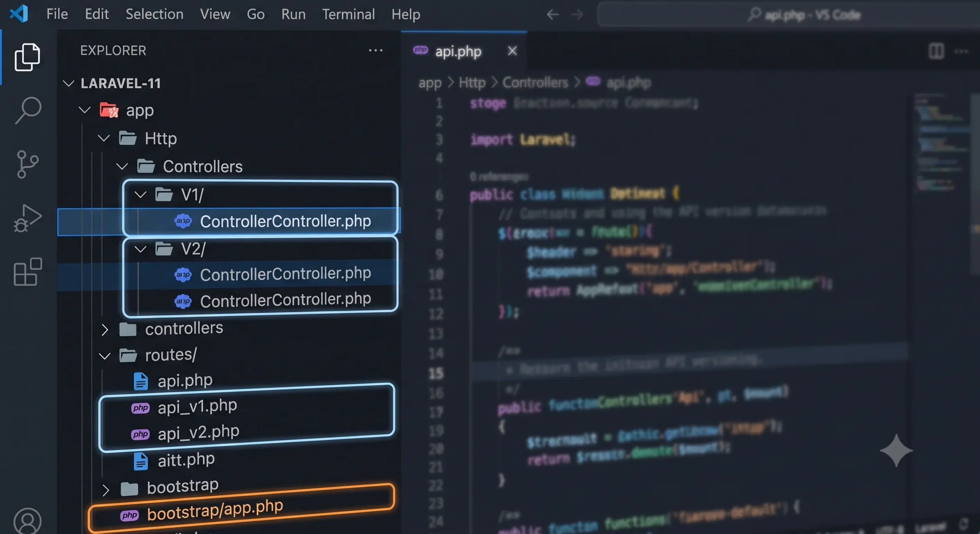The image size is (980, 534).
Task: Open the Accounts menu icon
Action: click(x=28, y=521)
